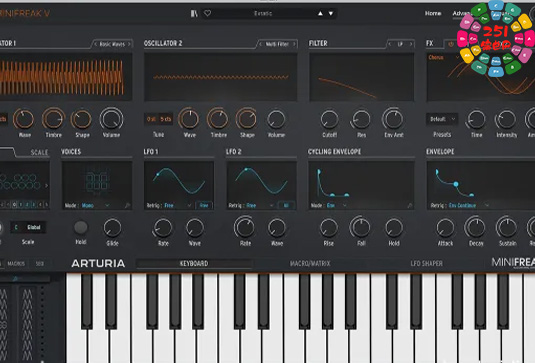This screenshot has width=535, height=363.
Task: Click the LFO 2 Rate knob
Action: [x=245, y=228]
